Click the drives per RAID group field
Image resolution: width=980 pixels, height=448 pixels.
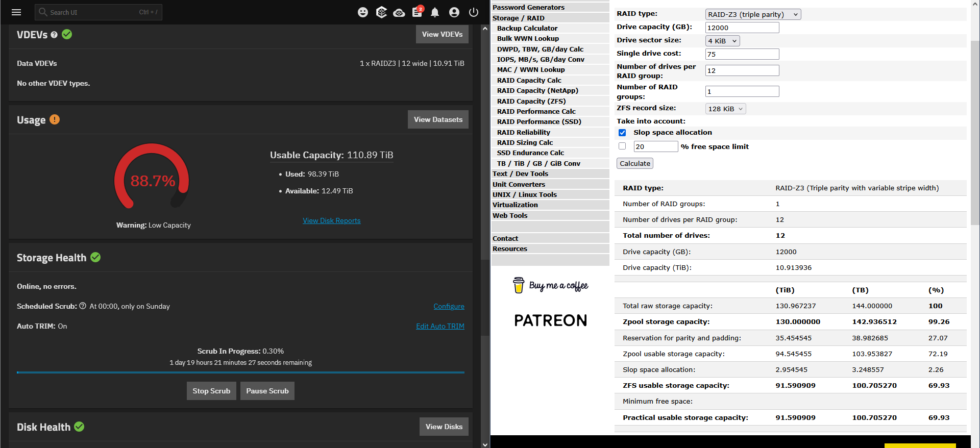coord(742,70)
